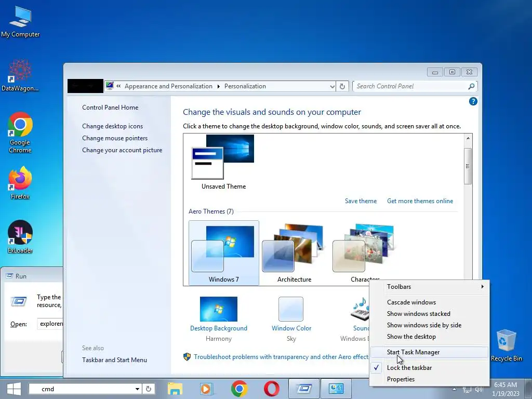Image resolution: width=532 pixels, height=399 pixels.
Task: Click the taskbar clock and date
Action: point(506,389)
